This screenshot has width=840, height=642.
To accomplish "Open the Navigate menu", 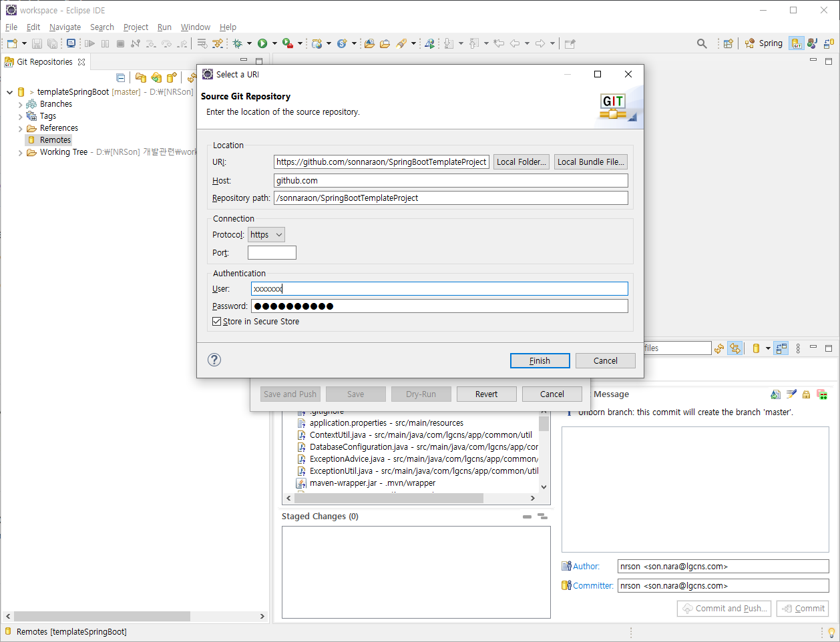I will click(x=65, y=27).
